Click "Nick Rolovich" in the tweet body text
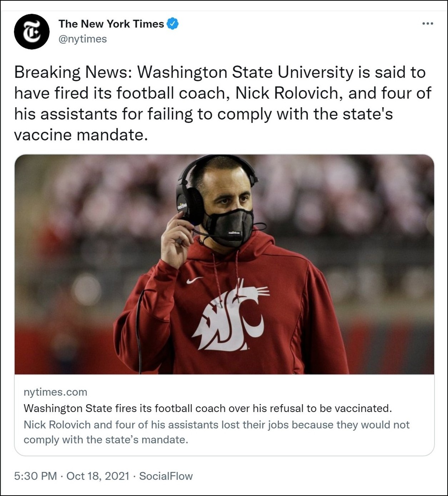 coord(287,93)
